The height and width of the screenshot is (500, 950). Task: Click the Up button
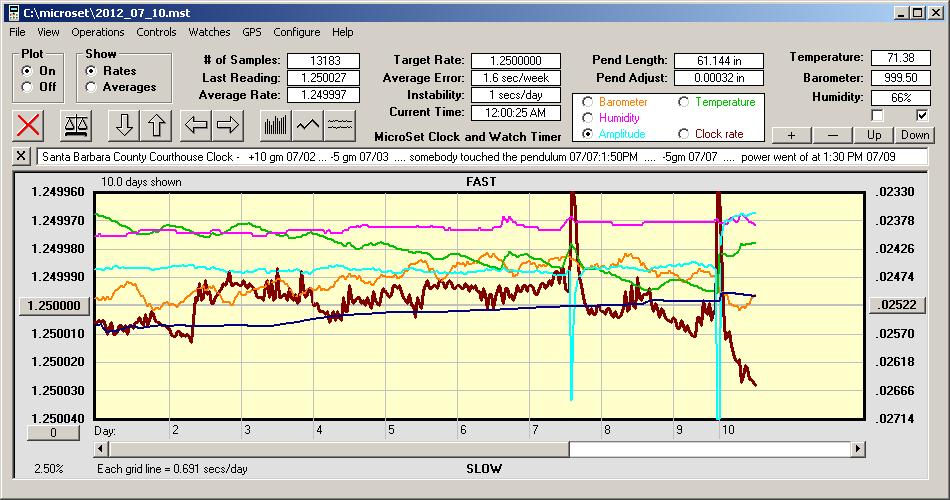(x=874, y=135)
